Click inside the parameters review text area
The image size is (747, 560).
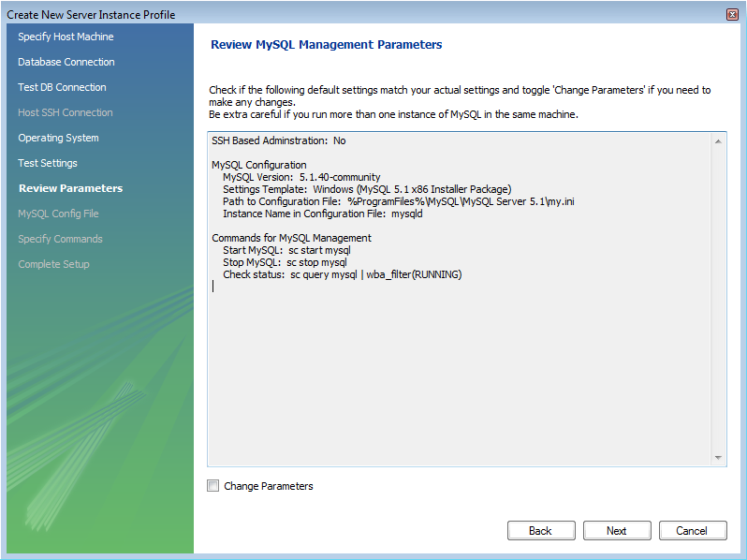point(459,375)
